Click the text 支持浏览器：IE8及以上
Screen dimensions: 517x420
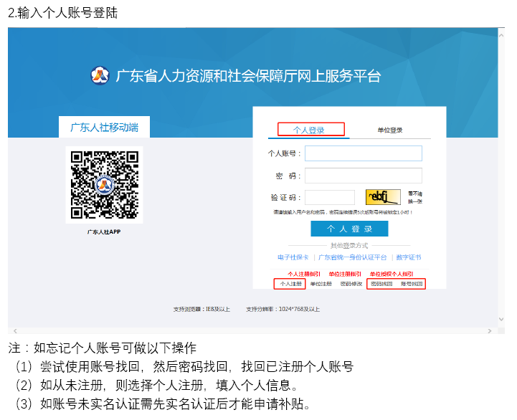[x=201, y=309]
